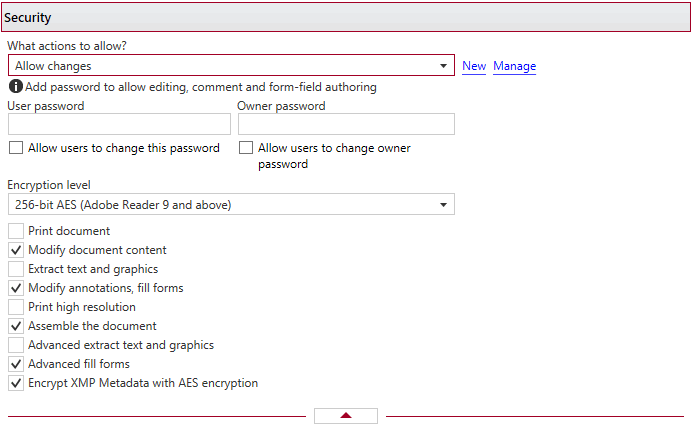Check the Print document checkbox
Image resolution: width=694 pixels, height=427 pixels.
(16, 231)
